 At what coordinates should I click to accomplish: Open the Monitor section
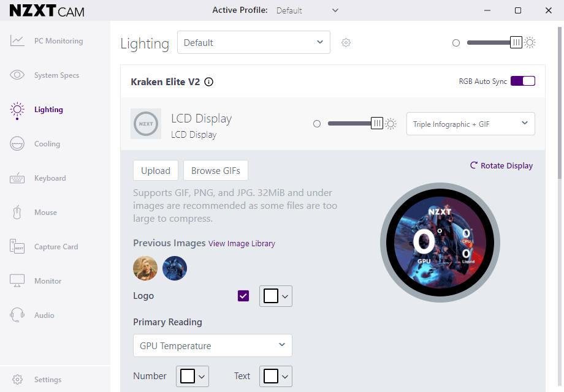48,281
